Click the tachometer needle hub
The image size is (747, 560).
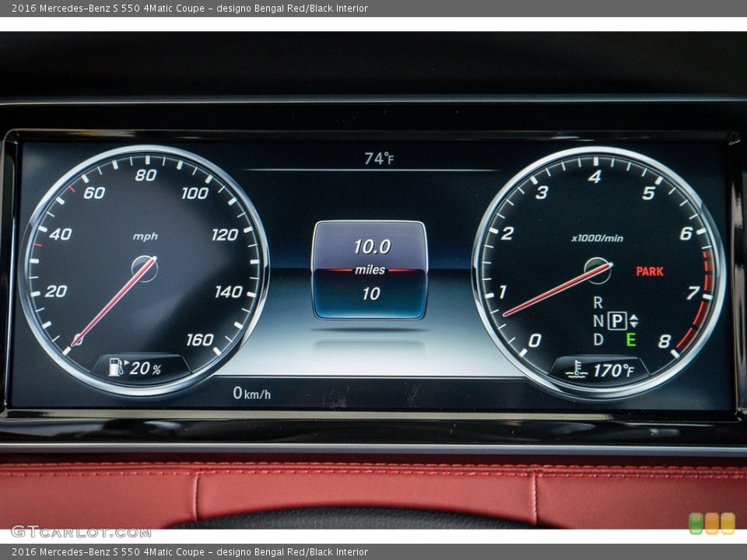pos(598,271)
